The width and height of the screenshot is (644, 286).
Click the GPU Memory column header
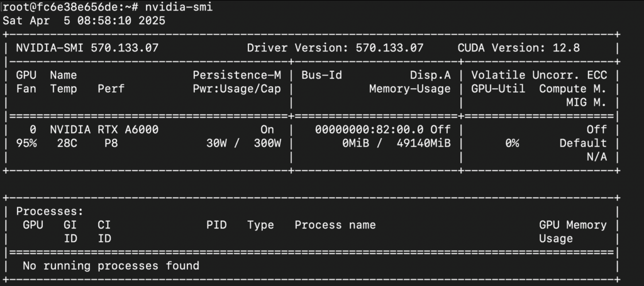pyautogui.click(x=573, y=225)
